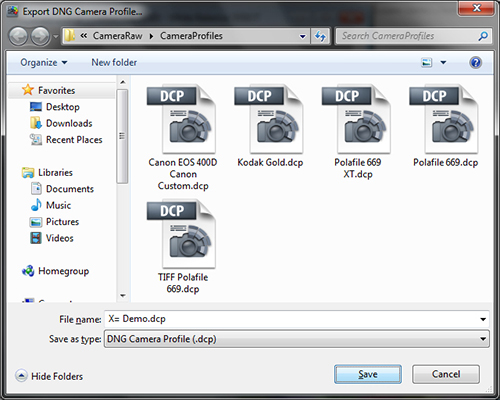Click the Back navigation arrow
500x400 pixels.
click(18, 36)
